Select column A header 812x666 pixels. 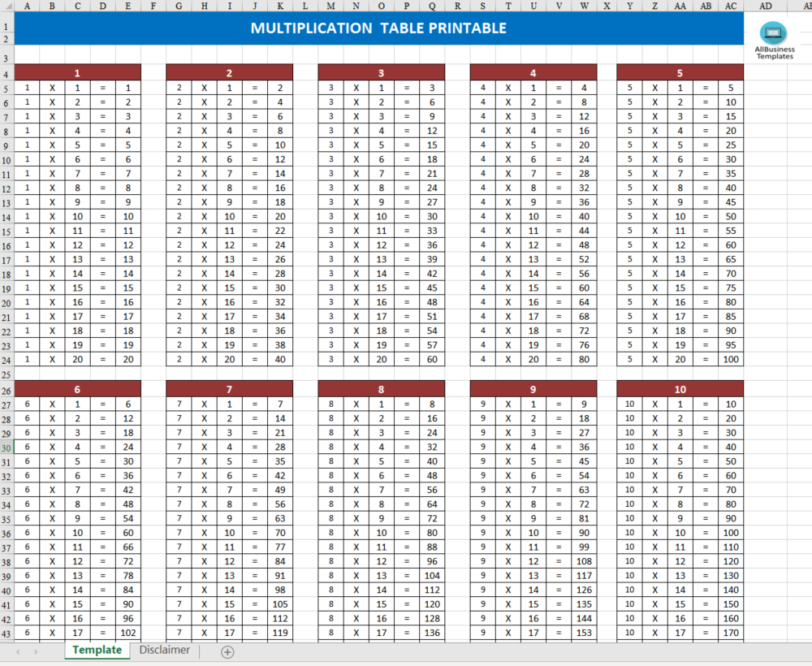[x=28, y=6]
